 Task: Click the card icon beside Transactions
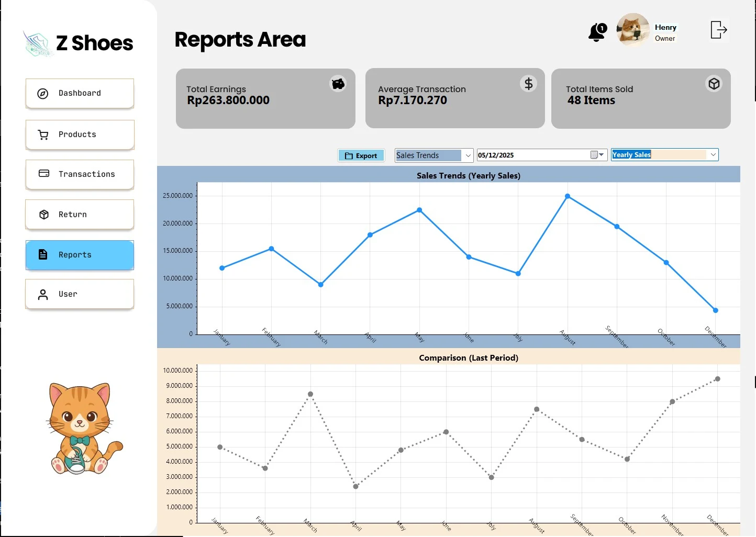(x=44, y=173)
